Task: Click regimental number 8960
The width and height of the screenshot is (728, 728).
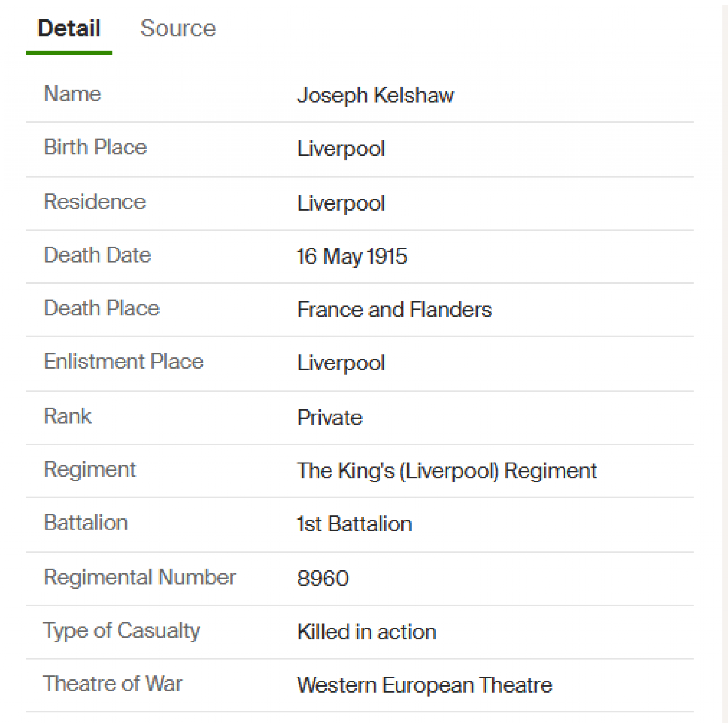Action: click(x=323, y=579)
